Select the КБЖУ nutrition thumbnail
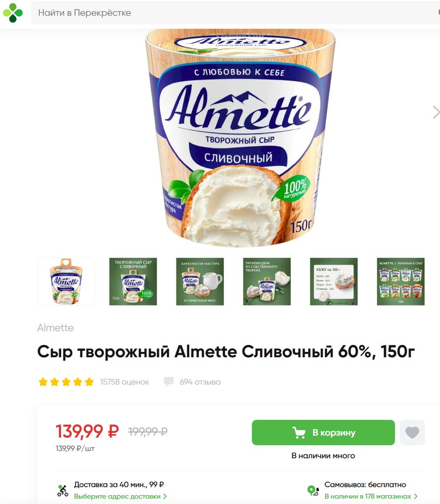 coord(334,281)
